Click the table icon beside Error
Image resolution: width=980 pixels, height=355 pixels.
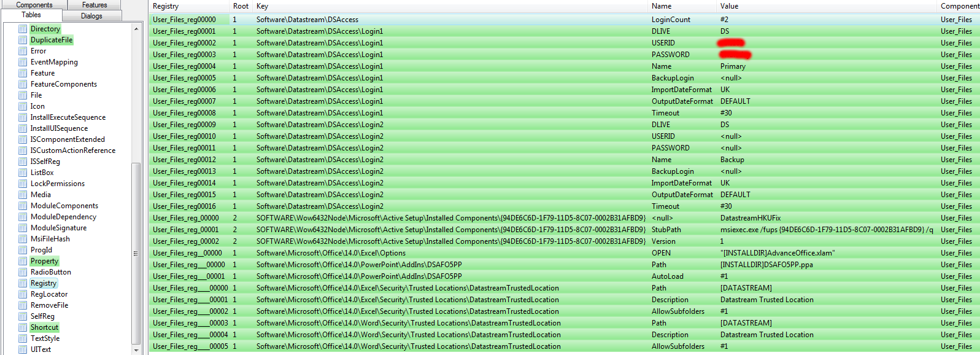click(x=23, y=51)
